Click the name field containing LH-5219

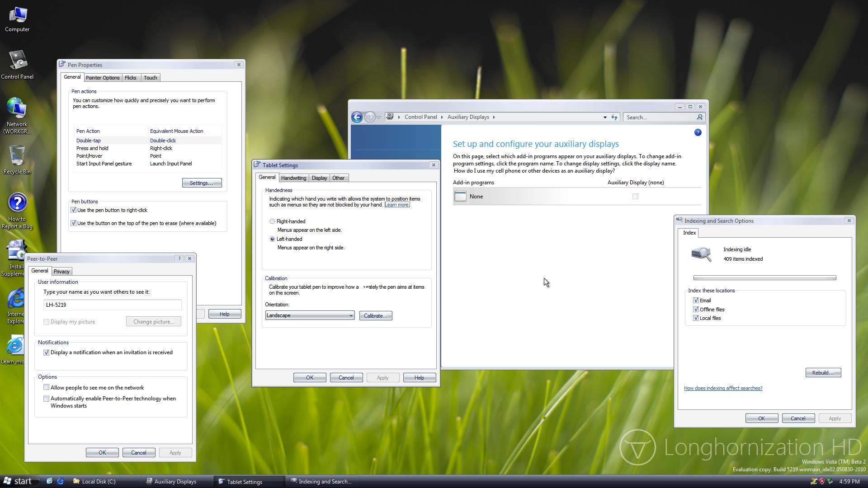(112, 305)
